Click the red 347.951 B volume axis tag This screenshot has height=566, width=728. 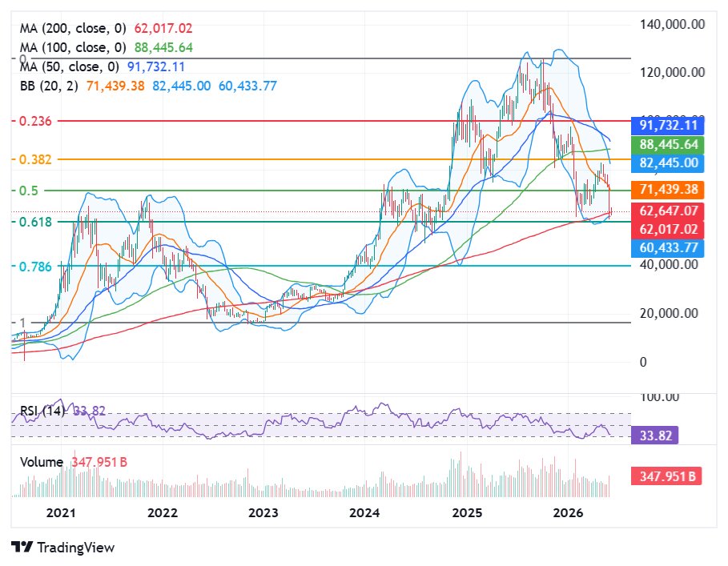(666, 476)
